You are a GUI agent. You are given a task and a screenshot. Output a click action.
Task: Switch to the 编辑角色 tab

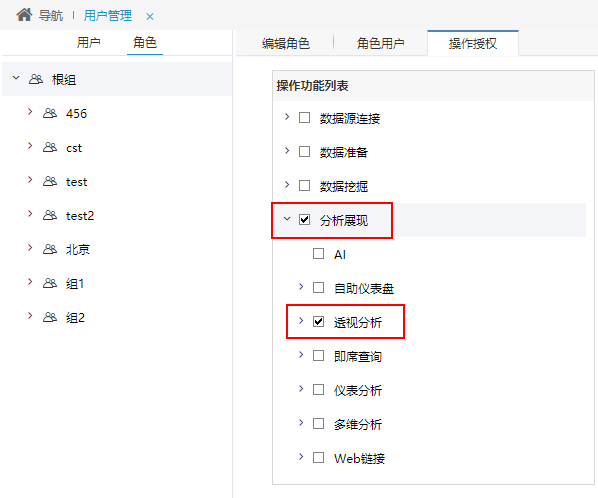(x=286, y=43)
